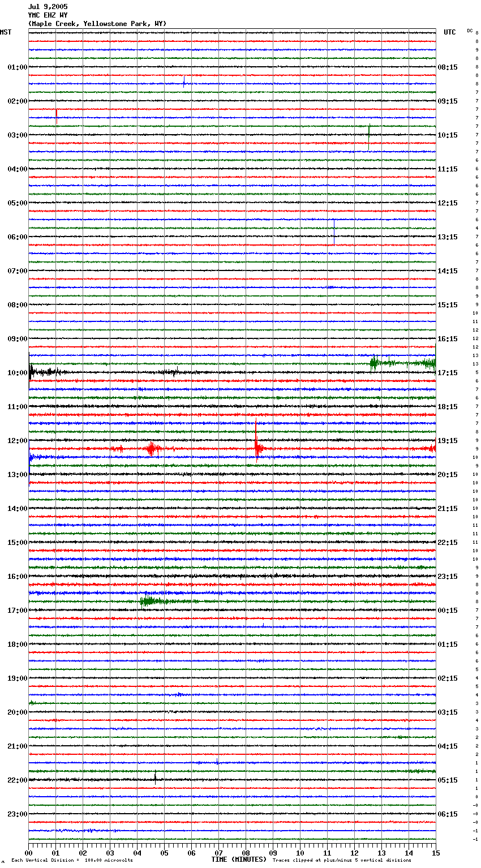Click the "13" minute axis tick label
This screenshot has height=868, width=481.
(381, 853)
